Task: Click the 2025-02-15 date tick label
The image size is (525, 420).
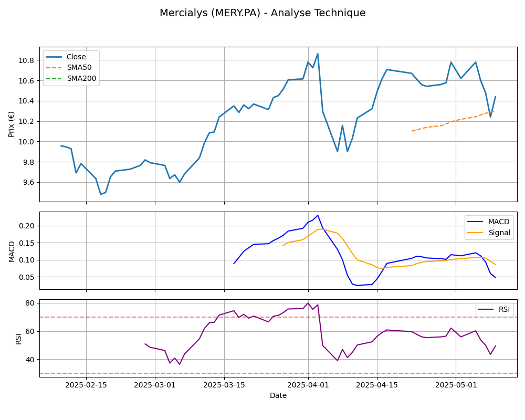Action: [86, 385]
